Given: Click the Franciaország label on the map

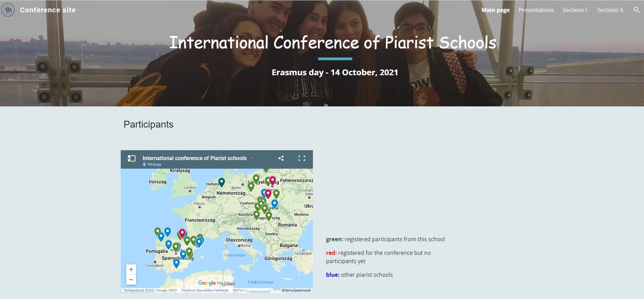Looking at the screenshot, I should (x=200, y=220).
